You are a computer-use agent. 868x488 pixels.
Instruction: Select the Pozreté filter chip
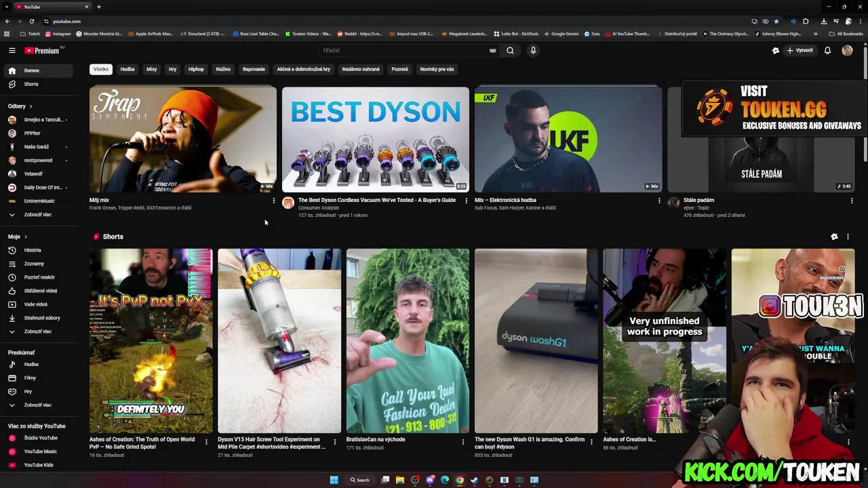pyautogui.click(x=400, y=69)
